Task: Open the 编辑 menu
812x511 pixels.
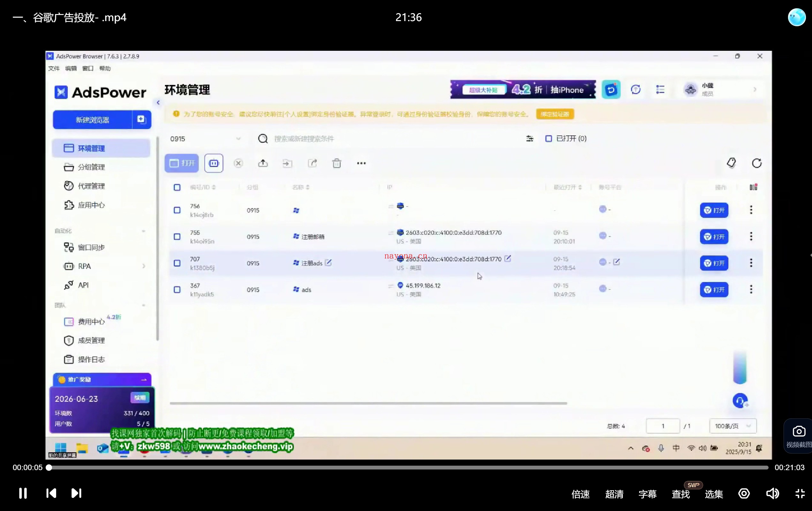Action: coord(71,68)
